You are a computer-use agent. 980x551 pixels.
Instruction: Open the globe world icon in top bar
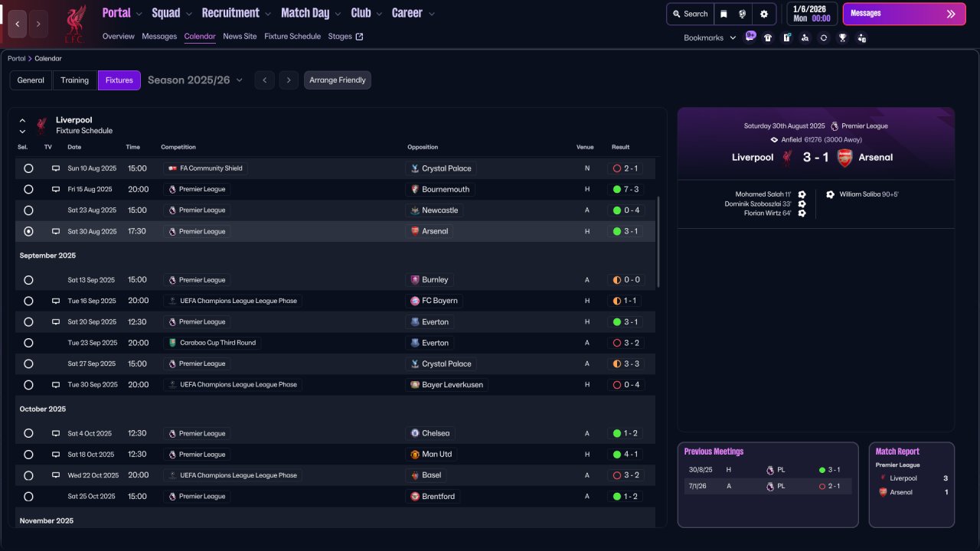[743, 14]
